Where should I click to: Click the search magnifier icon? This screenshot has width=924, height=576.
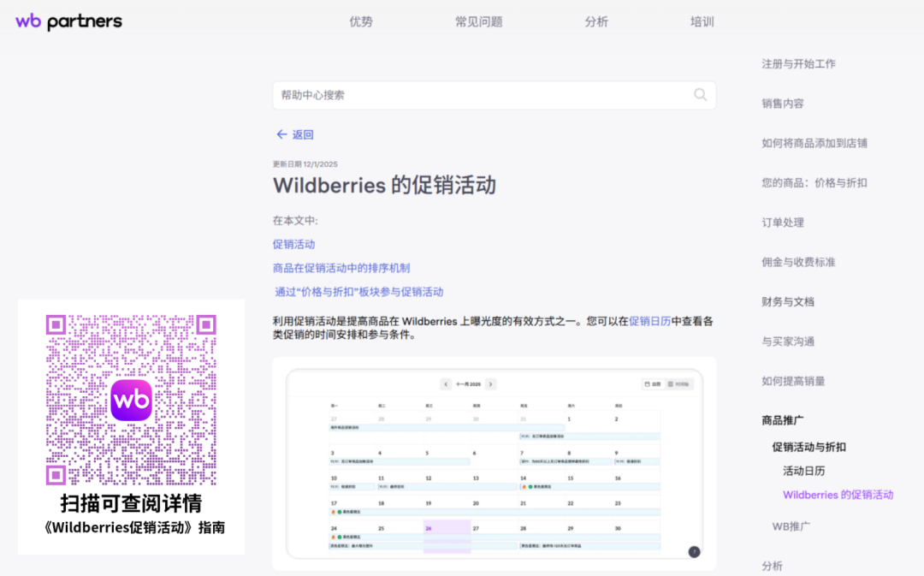pyautogui.click(x=700, y=95)
